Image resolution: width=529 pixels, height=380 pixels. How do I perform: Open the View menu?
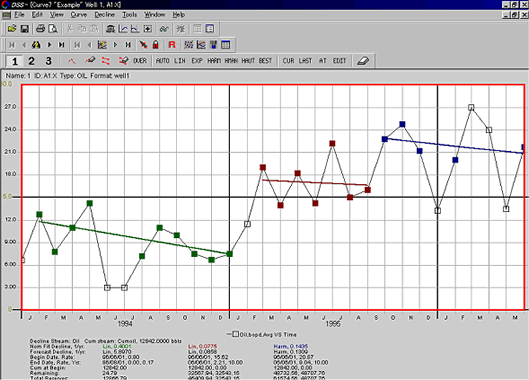click(x=57, y=15)
